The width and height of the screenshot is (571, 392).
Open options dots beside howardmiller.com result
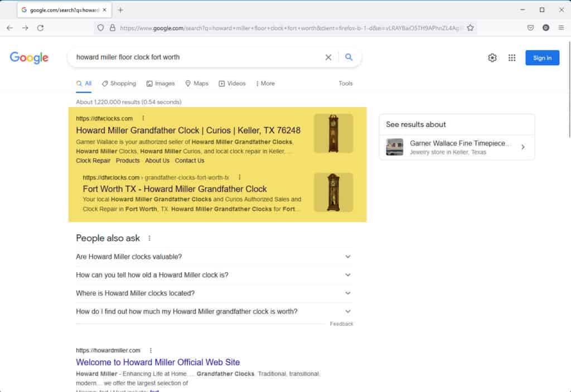tap(151, 350)
